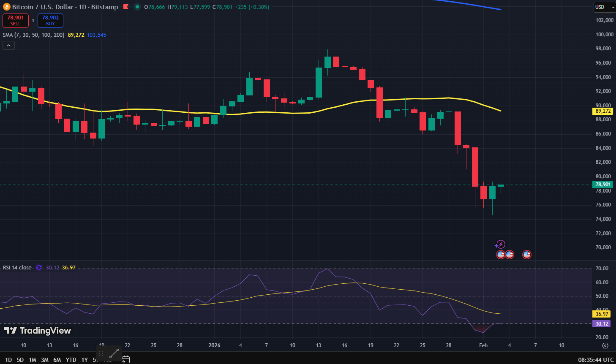This screenshot has width=616, height=364.
Task: Click the 100,000 price scale label
Action: (604, 34)
